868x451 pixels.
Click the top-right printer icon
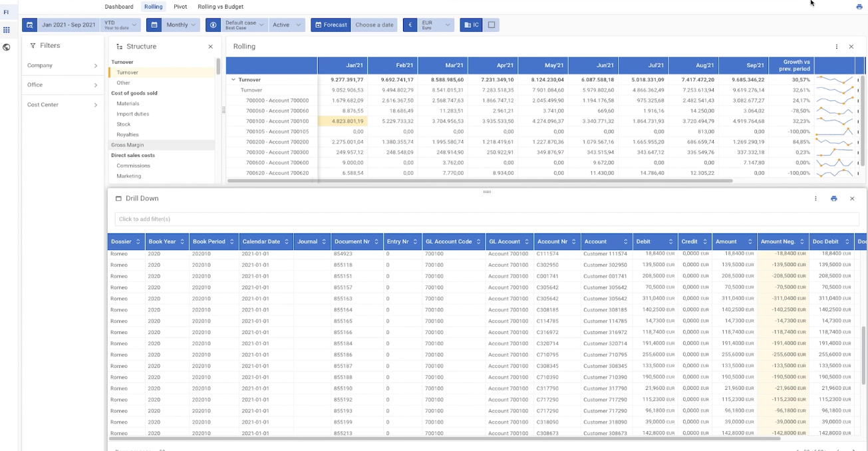pyautogui.click(x=859, y=7)
